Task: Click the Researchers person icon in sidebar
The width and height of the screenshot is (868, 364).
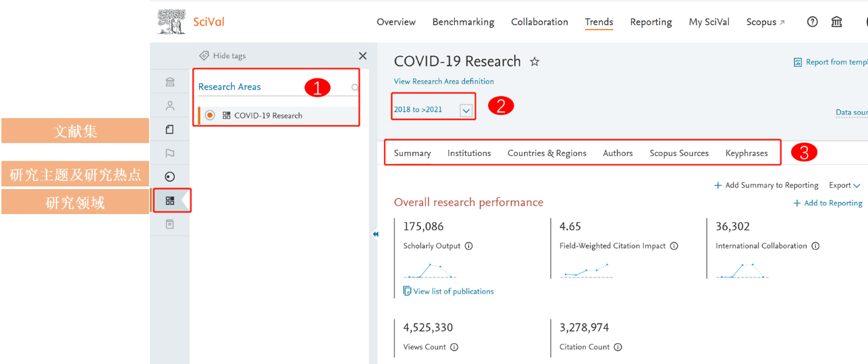Action: pos(170,106)
